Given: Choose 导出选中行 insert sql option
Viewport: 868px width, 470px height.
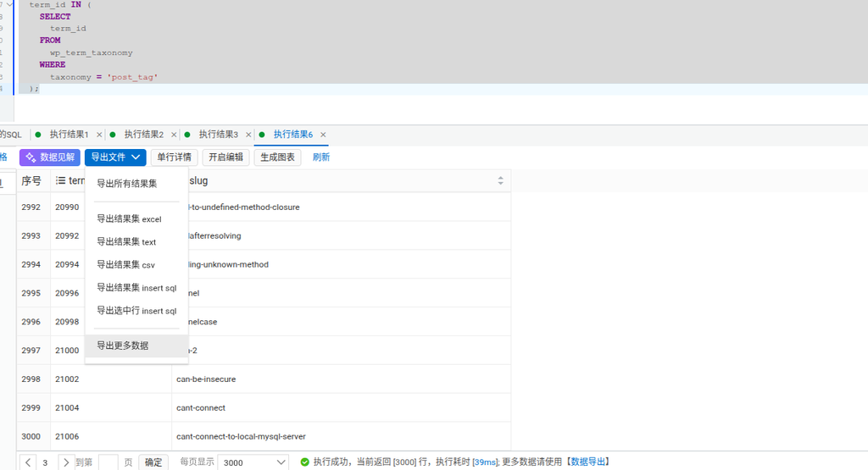Looking at the screenshot, I should click(x=136, y=311).
